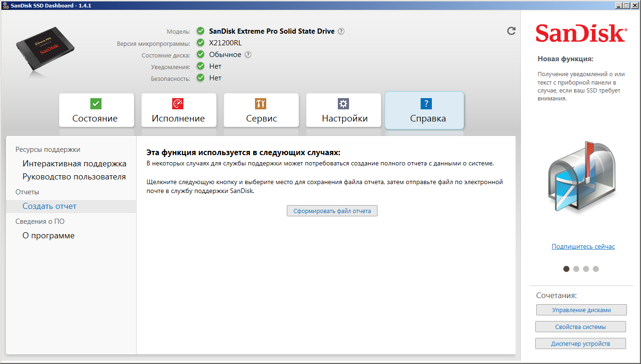Viewport: 641px width, 364px height.
Task: Select the fourth carousel dot indicator
Action: tap(596, 269)
